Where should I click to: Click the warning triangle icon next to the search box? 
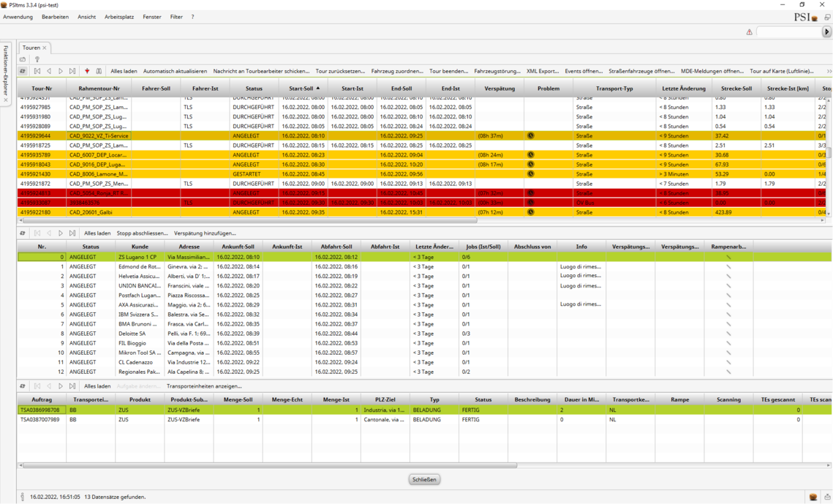[749, 32]
